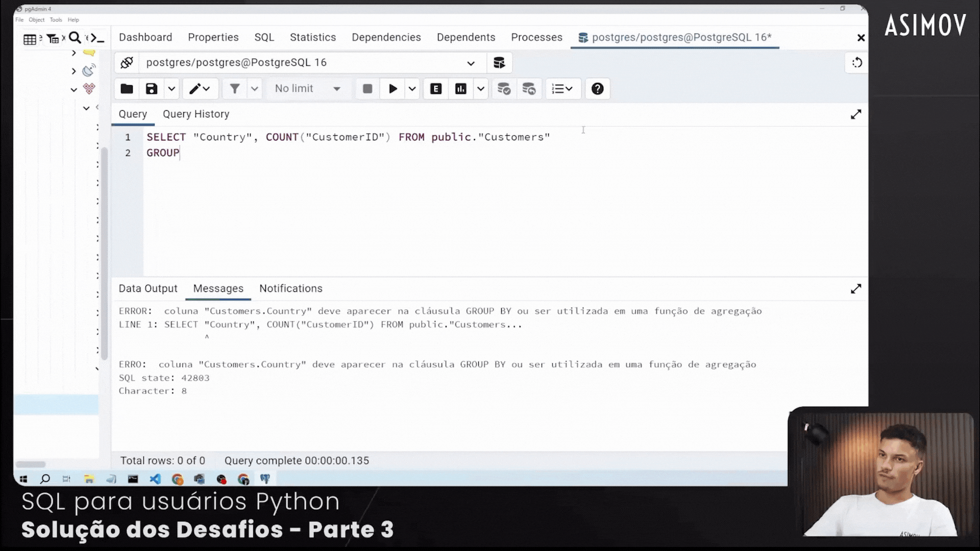Screen dimensions: 980x551
Task: Expand the yellow-icon tree node
Action: (74, 53)
